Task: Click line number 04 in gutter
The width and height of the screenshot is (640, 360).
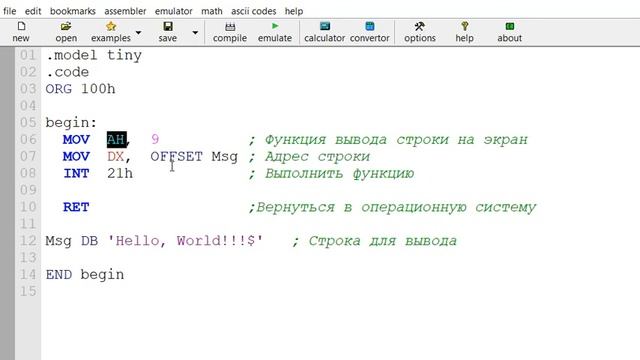Action: tap(28, 106)
